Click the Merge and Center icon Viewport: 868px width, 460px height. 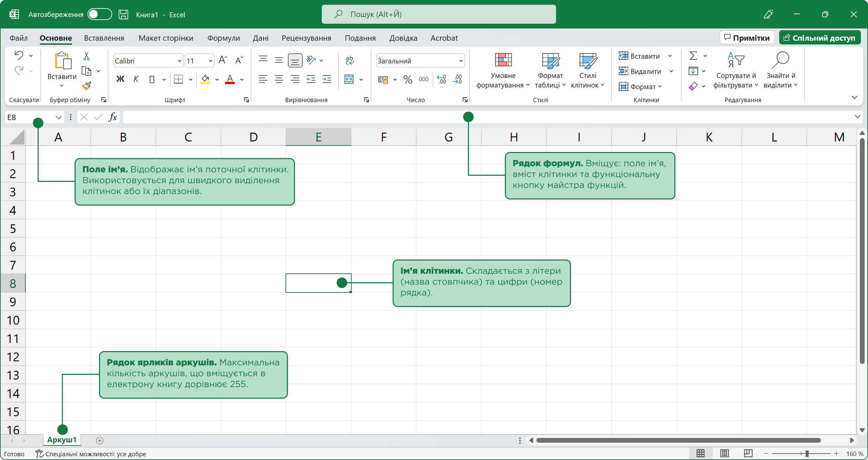click(x=349, y=79)
